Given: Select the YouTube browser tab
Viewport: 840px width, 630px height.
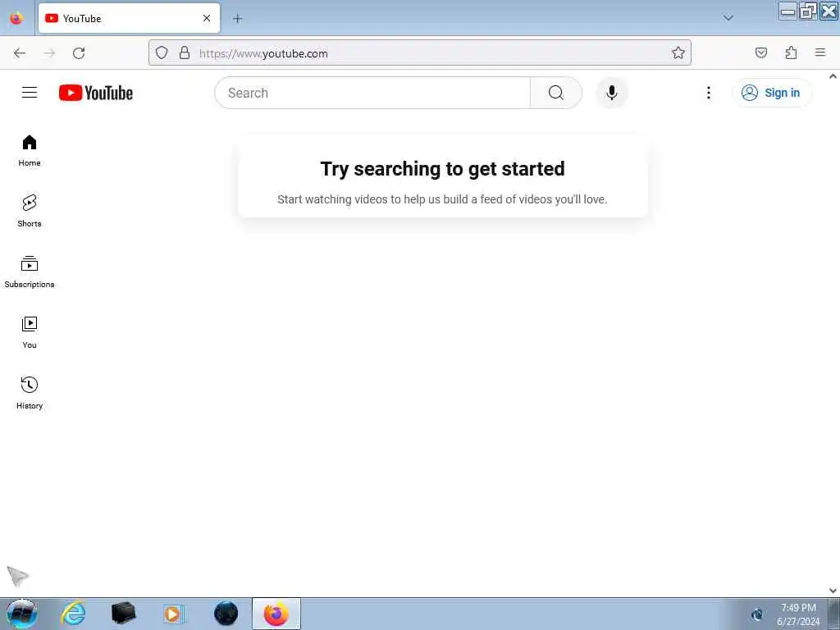Looking at the screenshot, I should pos(129,18).
